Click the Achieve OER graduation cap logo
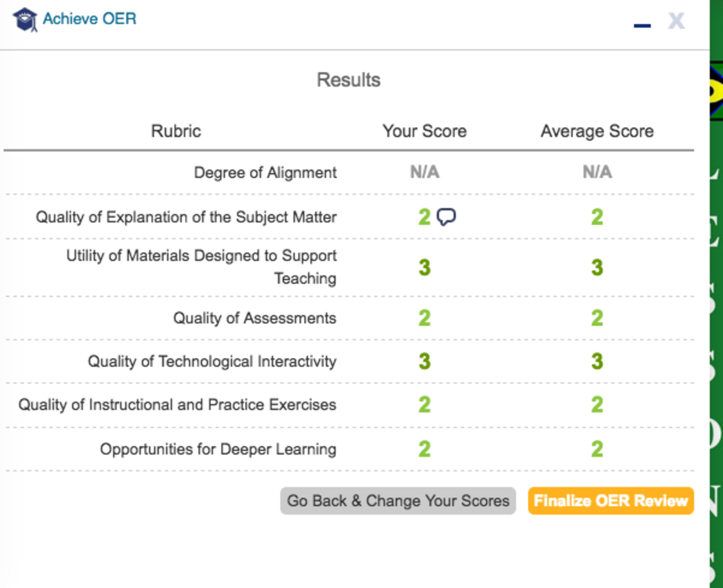This screenshot has height=588, width=723. (25, 19)
